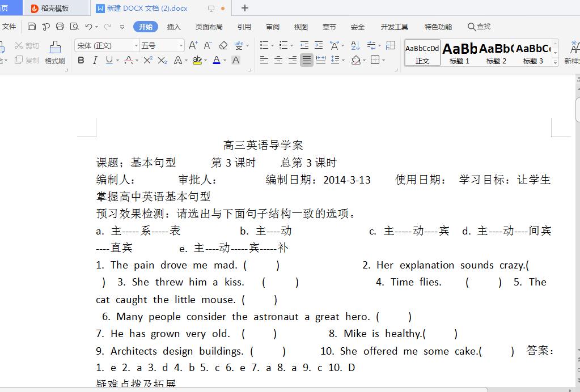Increase font size with the A+ icon
Viewport: 580px width, 392px height.
point(193,45)
